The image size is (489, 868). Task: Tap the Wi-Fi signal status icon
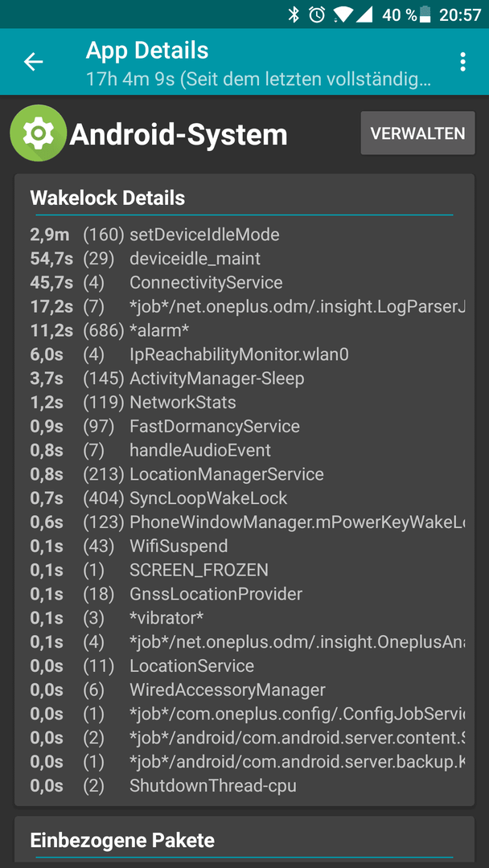click(343, 15)
